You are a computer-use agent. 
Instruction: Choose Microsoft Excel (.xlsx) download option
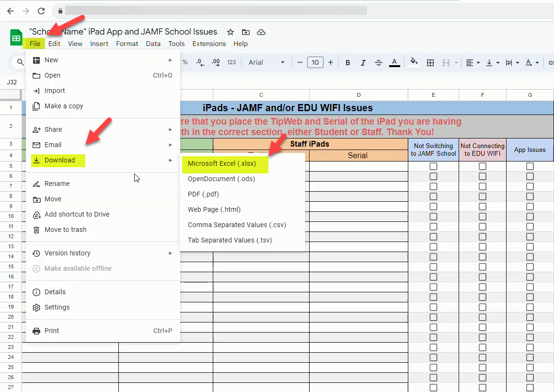[x=222, y=163]
